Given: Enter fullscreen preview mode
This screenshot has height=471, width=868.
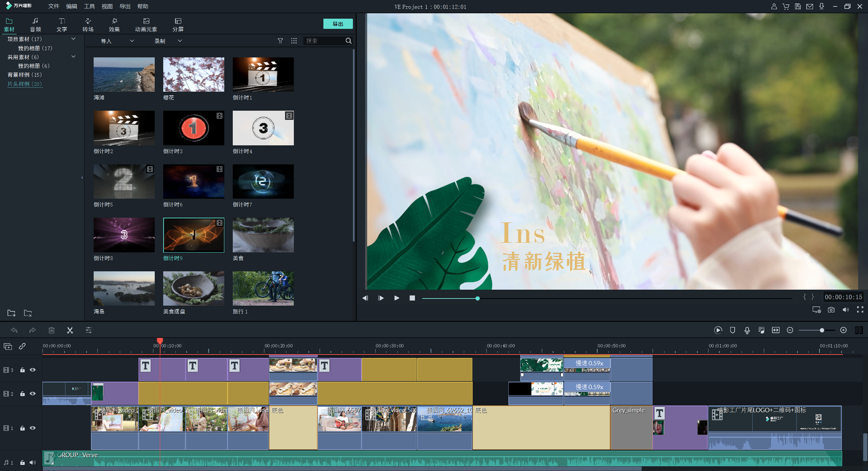Looking at the screenshot, I should (x=860, y=309).
